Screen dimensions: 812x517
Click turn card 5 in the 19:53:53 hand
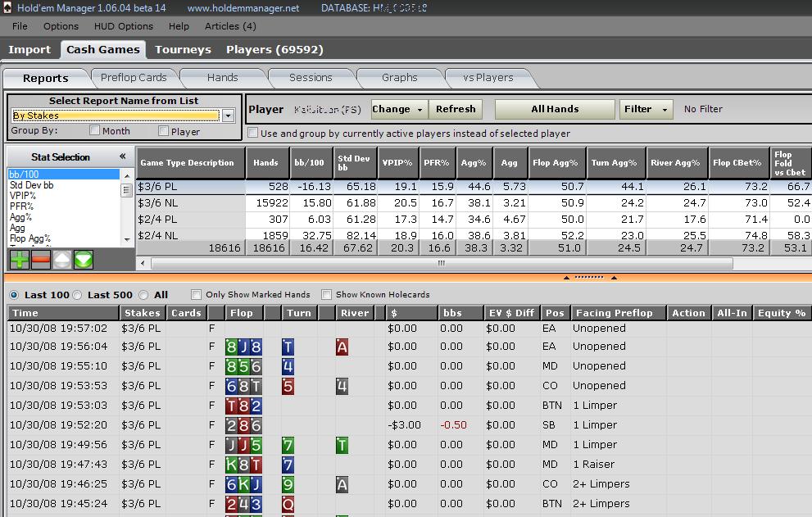point(288,387)
